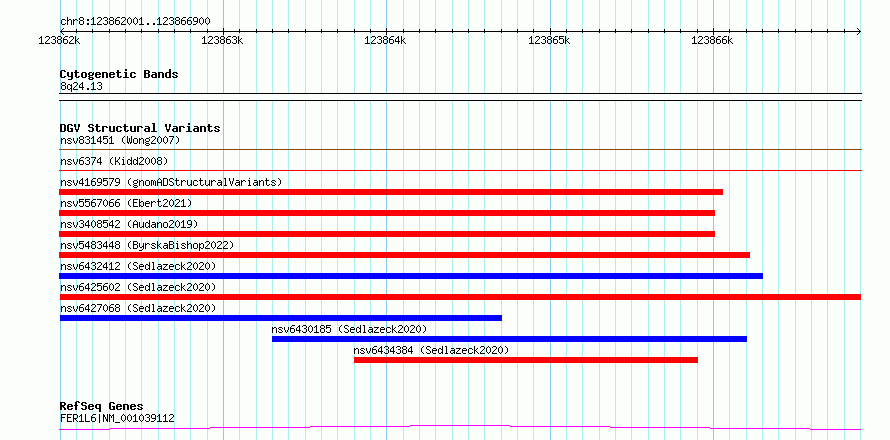The height and width of the screenshot is (440, 890).
Task: Click the nsv6374 (Kidd2008) thin red line
Action: coord(460,170)
